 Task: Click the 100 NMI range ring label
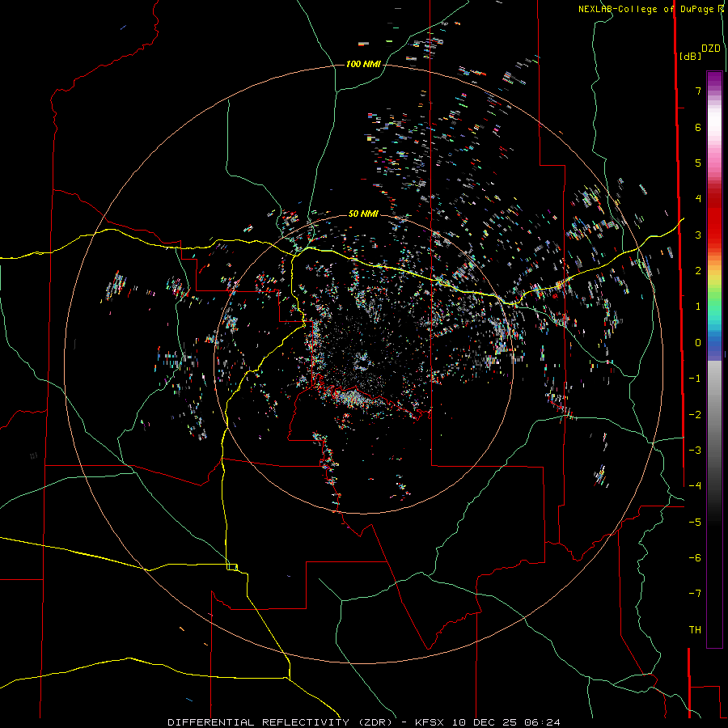tap(363, 64)
